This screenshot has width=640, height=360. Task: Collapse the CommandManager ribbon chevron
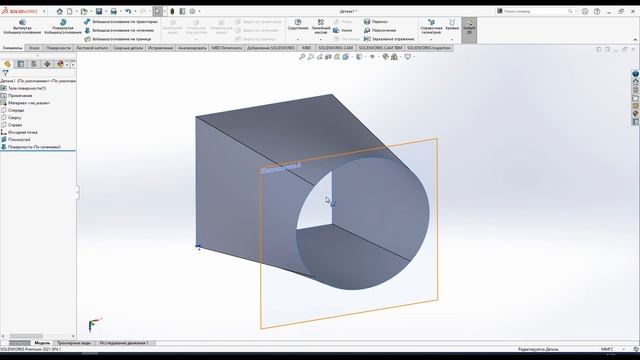(635, 40)
